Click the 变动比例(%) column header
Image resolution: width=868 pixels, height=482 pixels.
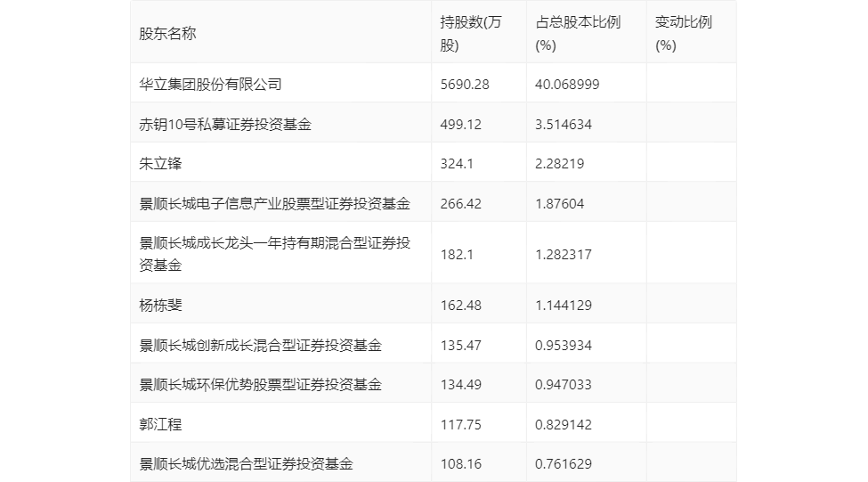pyautogui.click(x=684, y=34)
